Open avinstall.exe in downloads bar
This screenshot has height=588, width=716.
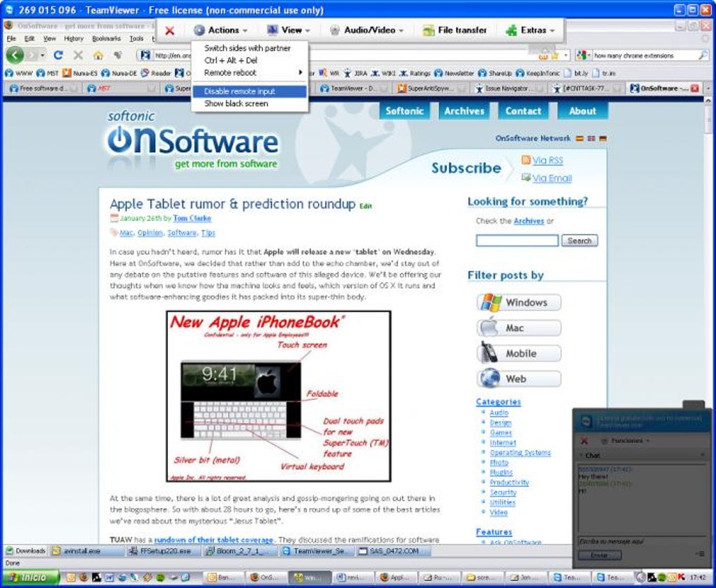pyautogui.click(x=87, y=551)
